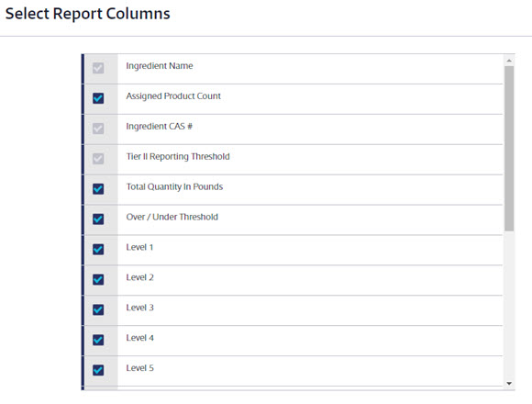The width and height of the screenshot is (532, 404).
Task: Uncheck the Assigned Product Count checkbox
Action: [98, 98]
